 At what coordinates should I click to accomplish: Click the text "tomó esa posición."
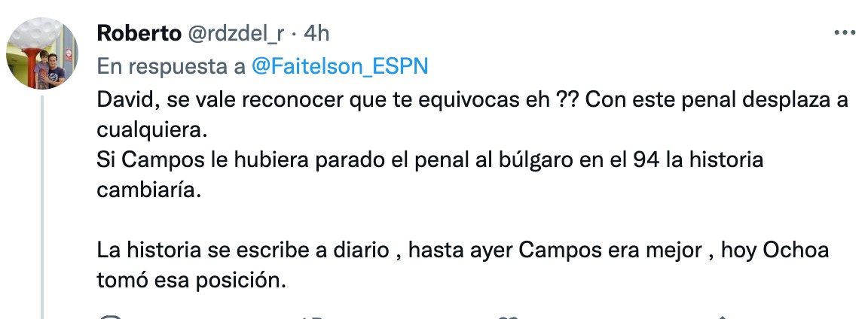pos(193,279)
